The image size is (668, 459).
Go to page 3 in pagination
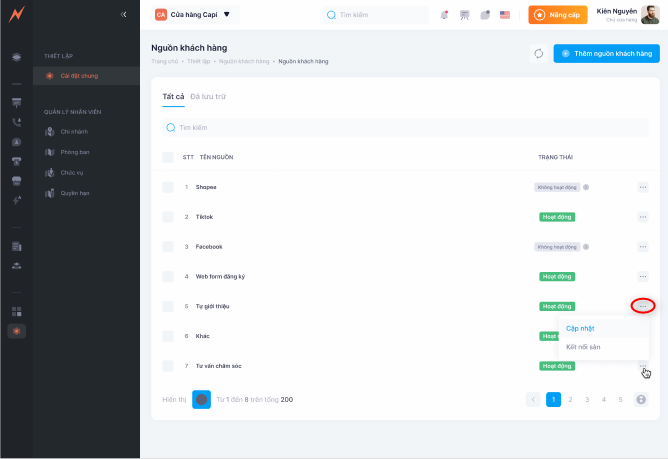coord(586,399)
